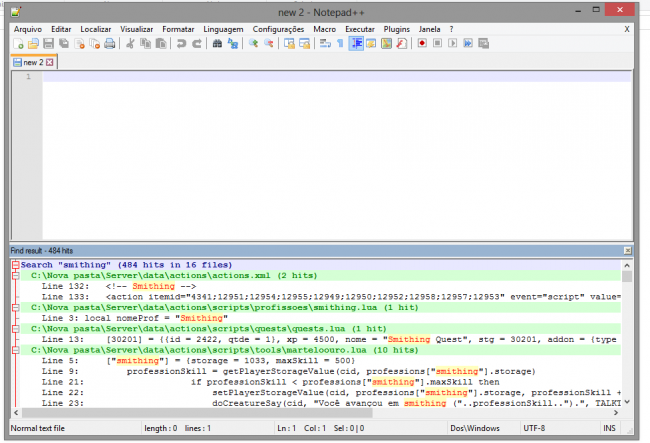The height and width of the screenshot is (443, 650).
Task: Toggle INS insert mode in status bar
Action: click(x=609, y=428)
